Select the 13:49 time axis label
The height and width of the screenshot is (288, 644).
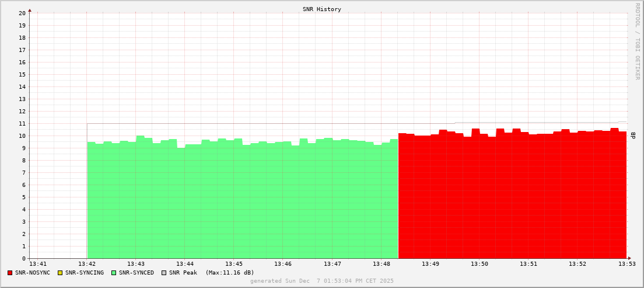coord(430,265)
